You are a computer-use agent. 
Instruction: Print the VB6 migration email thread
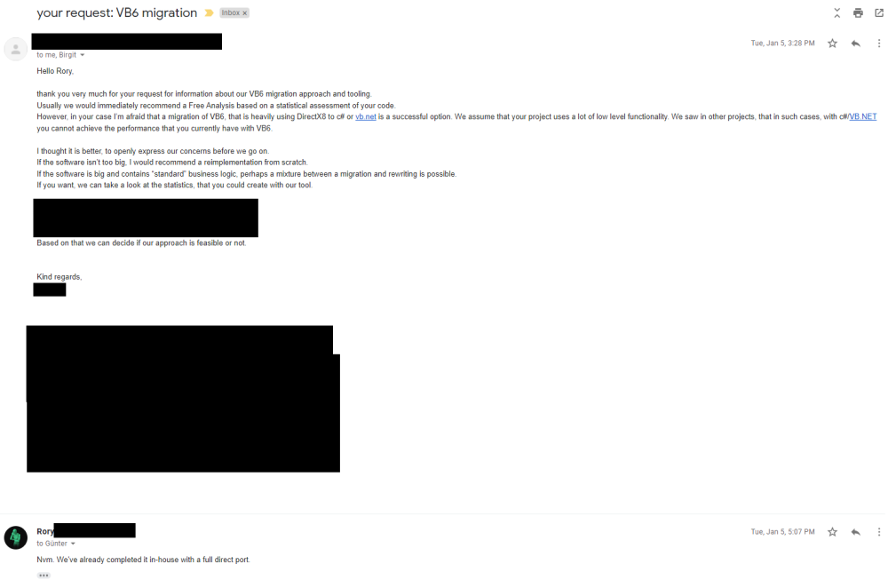858,12
